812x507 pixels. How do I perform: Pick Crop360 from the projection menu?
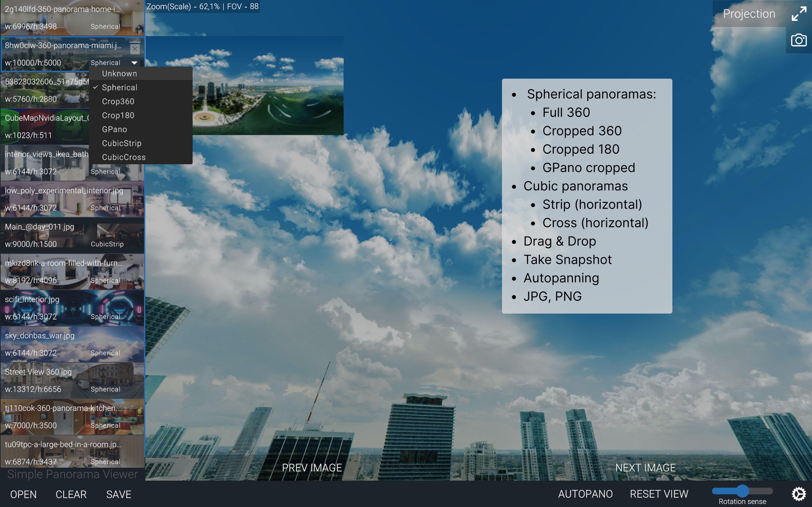pyautogui.click(x=141, y=101)
